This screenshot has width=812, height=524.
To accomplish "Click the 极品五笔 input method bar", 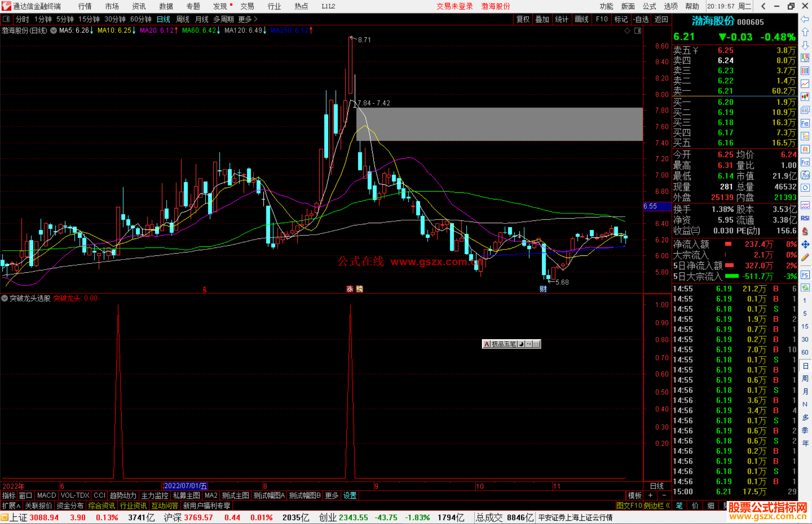I will click(x=511, y=344).
